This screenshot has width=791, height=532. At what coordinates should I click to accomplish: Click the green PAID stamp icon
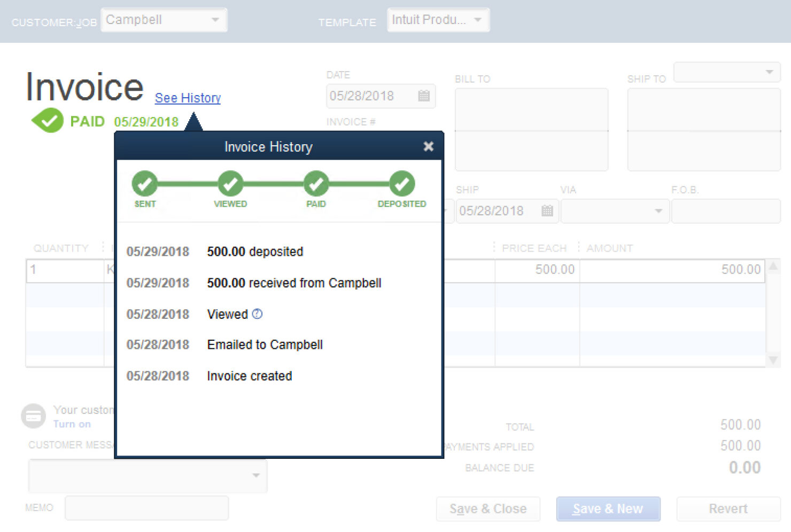coord(48,121)
